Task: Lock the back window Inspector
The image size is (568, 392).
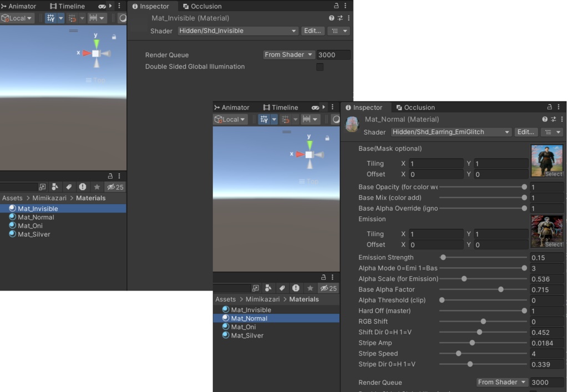Action: [x=336, y=6]
